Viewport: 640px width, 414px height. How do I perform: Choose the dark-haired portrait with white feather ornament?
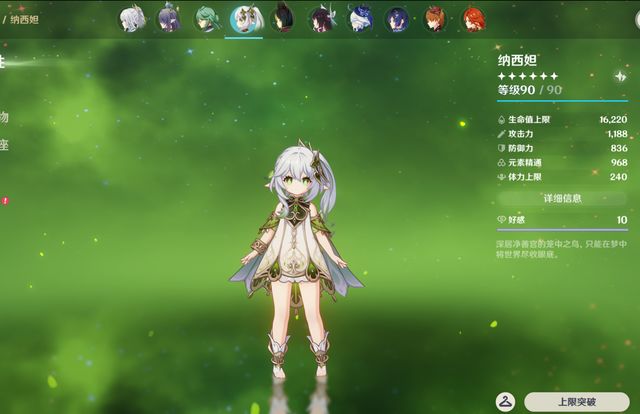[x=321, y=19]
